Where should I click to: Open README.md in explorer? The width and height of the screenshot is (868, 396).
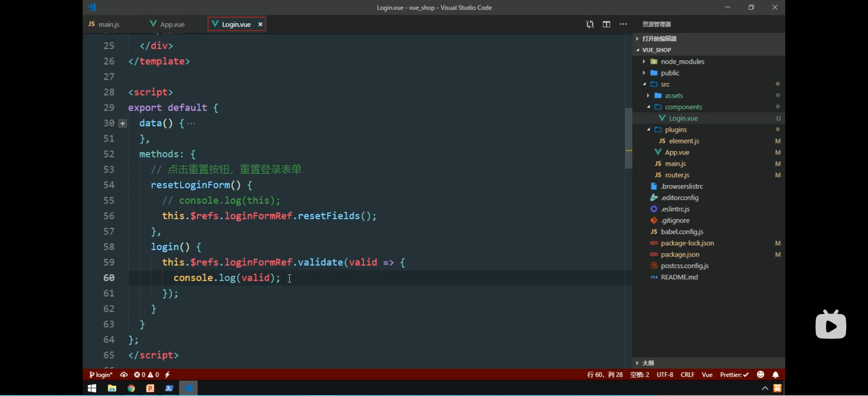coord(708,277)
